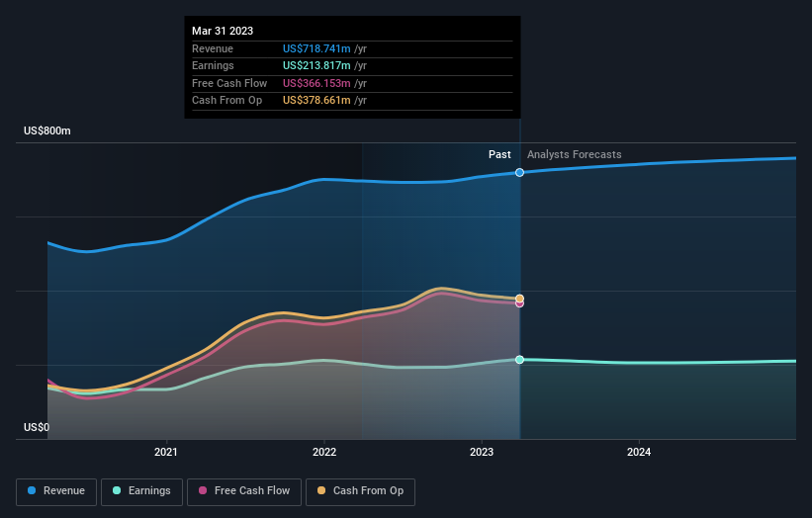Click the US$378.661m cash from op value

coord(316,101)
